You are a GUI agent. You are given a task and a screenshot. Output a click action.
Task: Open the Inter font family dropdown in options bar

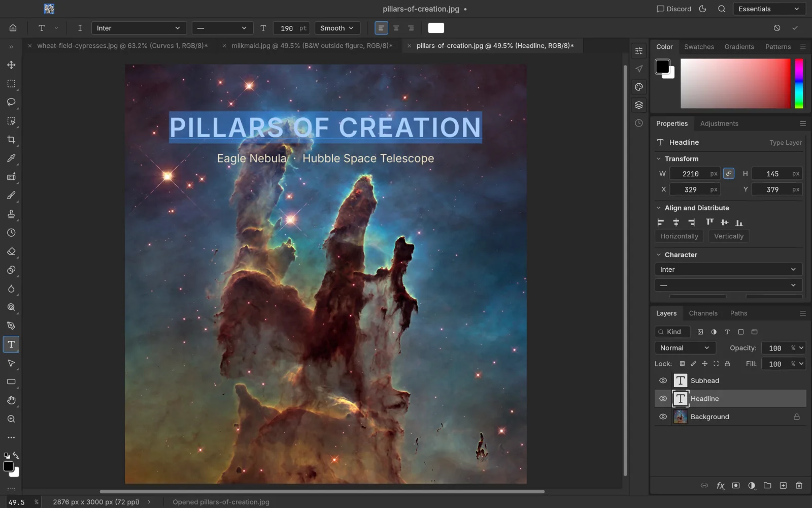click(139, 28)
